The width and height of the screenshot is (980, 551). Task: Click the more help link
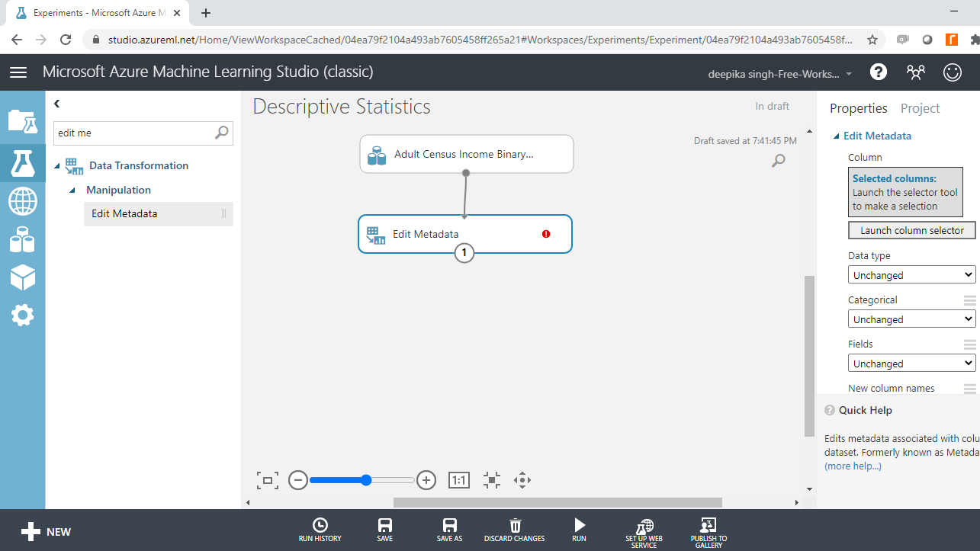tap(853, 466)
